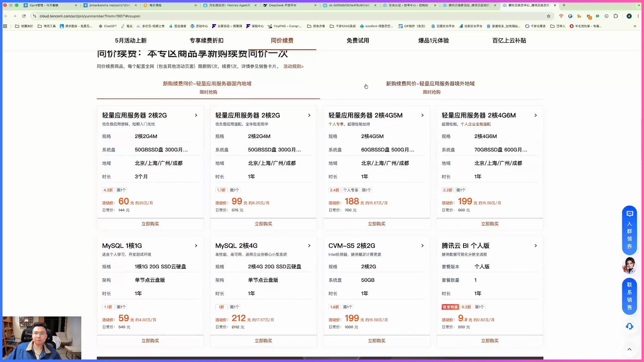Click the 联系销售 floating button
644x362 pixels.
[629, 296]
